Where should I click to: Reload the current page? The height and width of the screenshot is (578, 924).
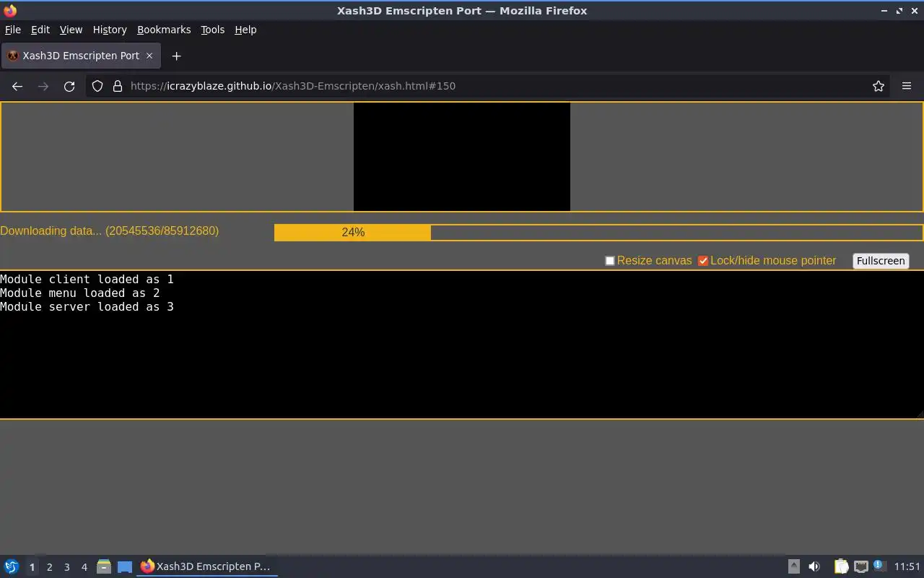pyautogui.click(x=69, y=86)
